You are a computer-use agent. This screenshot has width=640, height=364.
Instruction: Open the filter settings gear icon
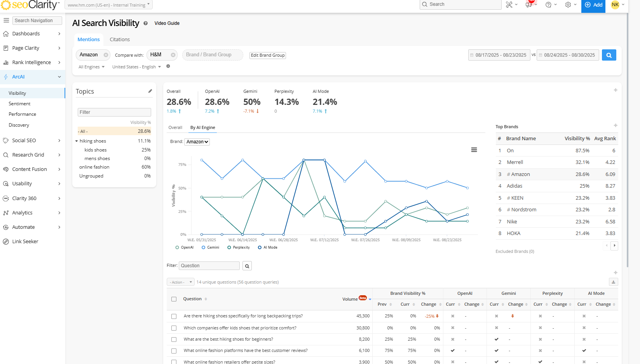168,66
